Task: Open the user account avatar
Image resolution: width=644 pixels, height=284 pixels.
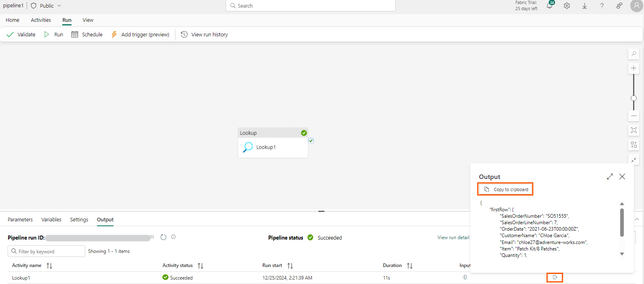Action: point(637,6)
